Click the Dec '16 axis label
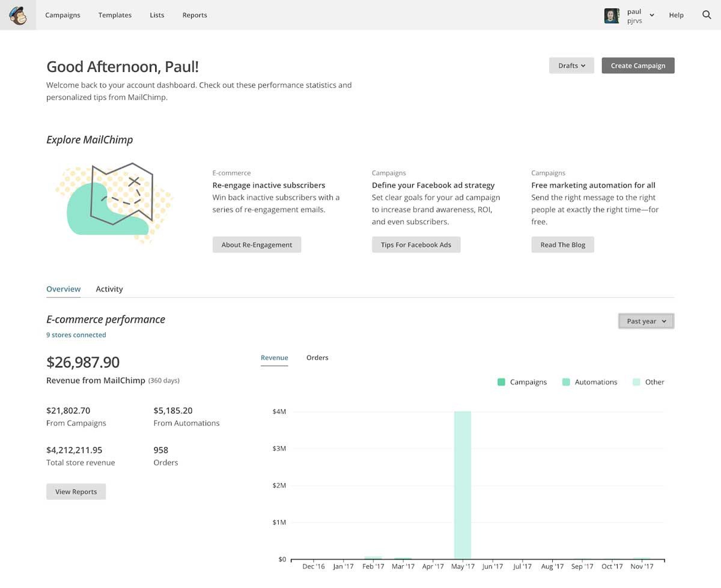 pos(314,566)
